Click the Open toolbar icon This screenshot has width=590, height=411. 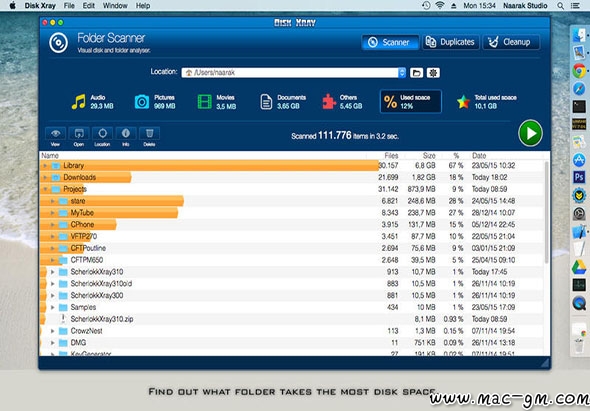(x=79, y=134)
